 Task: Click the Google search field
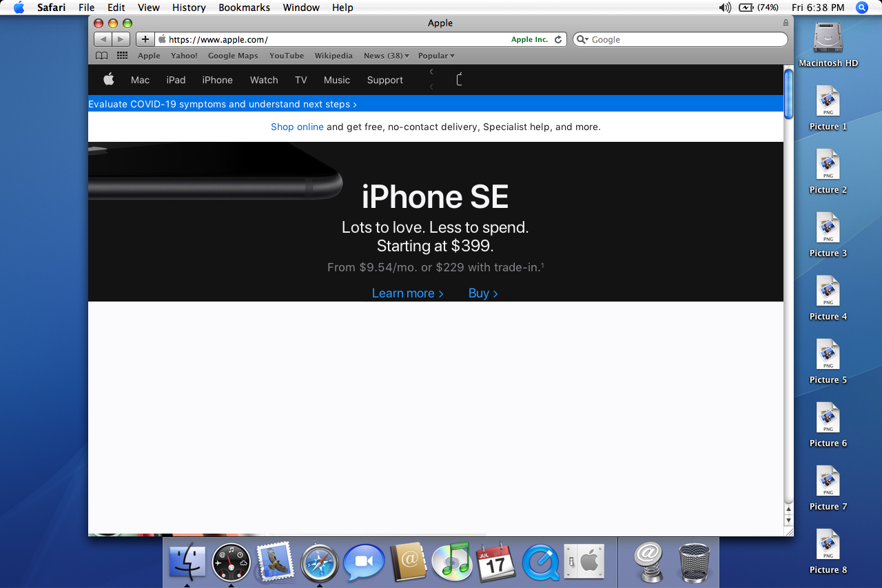coord(680,39)
